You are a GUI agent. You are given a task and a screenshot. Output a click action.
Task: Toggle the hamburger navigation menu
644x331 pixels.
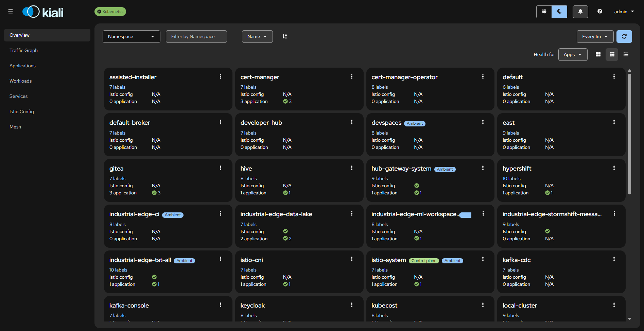[x=11, y=12]
